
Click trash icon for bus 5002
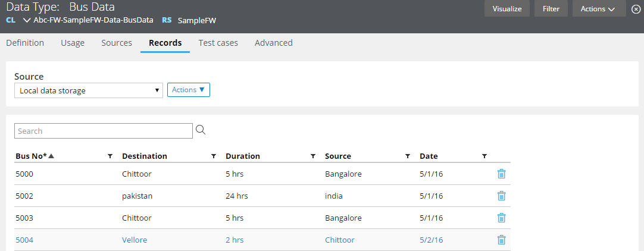pyautogui.click(x=501, y=196)
